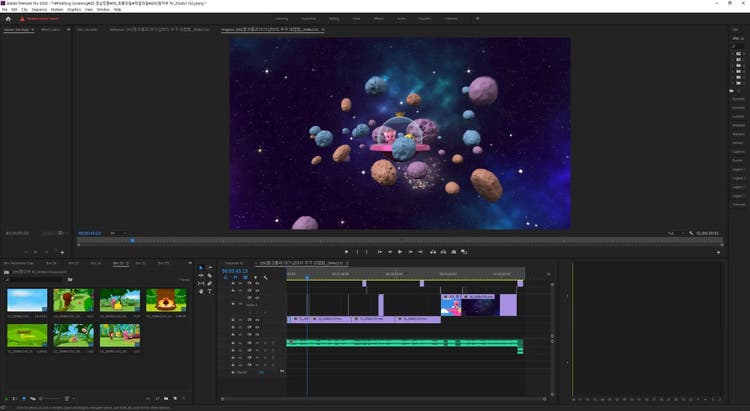Viewport: 750px width, 411px height.
Task: Switch Project panel to list view
Action: [x=15, y=398]
